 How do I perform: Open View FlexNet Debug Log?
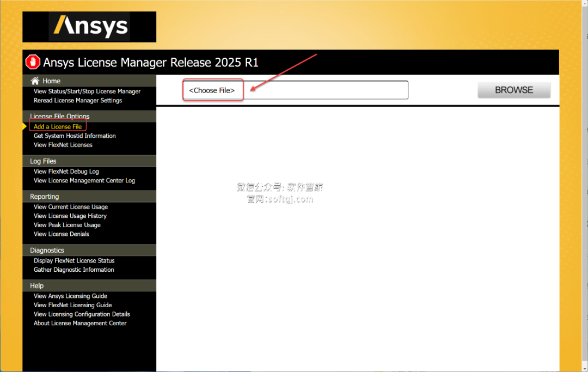tap(66, 172)
